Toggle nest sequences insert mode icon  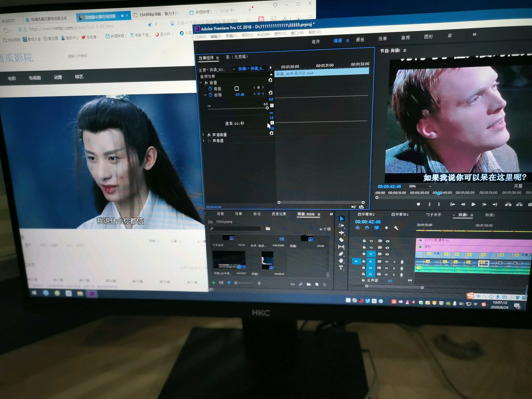(x=358, y=227)
